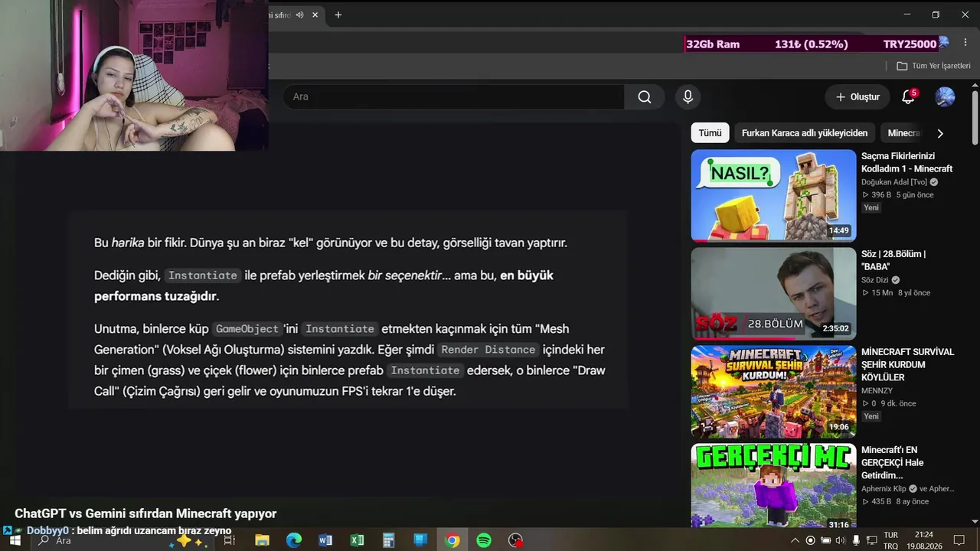Show hidden system tray icons
980x551 pixels.
pos(795,540)
